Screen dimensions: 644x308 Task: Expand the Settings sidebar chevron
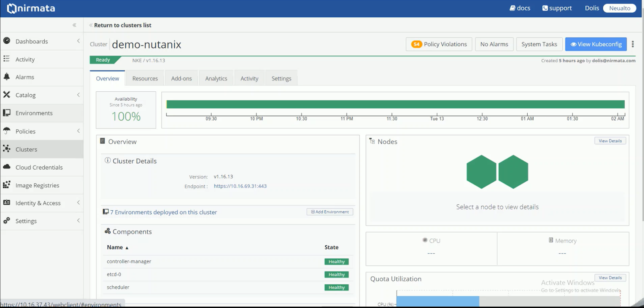pyautogui.click(x=78, y=221)
